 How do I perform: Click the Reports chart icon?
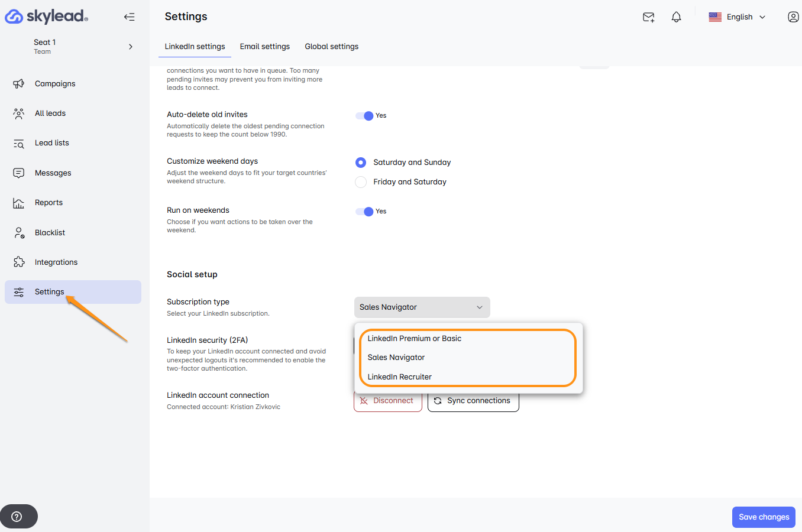[x=19, y=203]
